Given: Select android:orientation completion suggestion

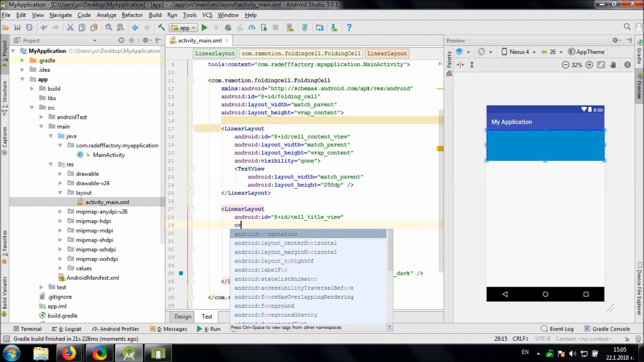Looking at the screenshot, I should (308, 234).
